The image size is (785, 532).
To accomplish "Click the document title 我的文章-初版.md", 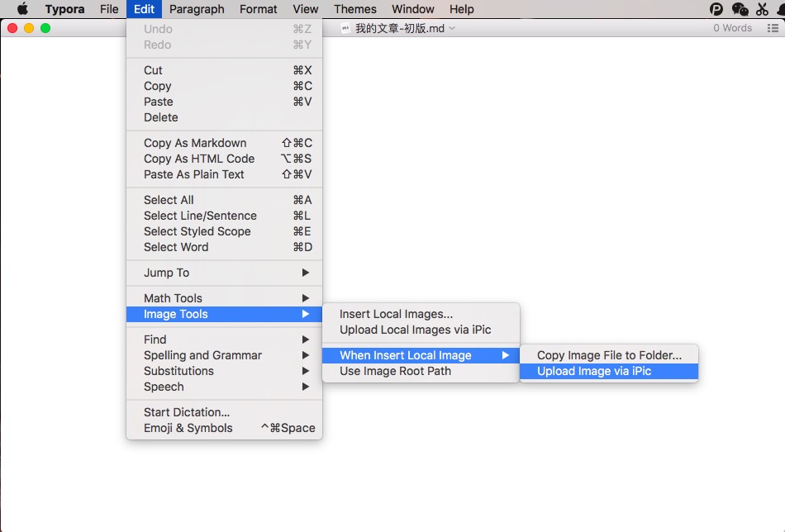I will click(x=399, y=29).
